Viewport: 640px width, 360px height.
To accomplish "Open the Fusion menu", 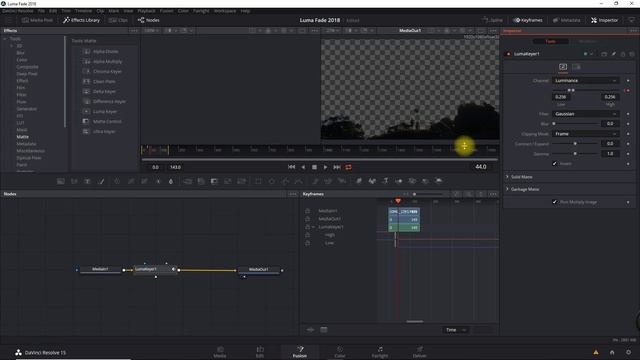I will coord(166,11).
